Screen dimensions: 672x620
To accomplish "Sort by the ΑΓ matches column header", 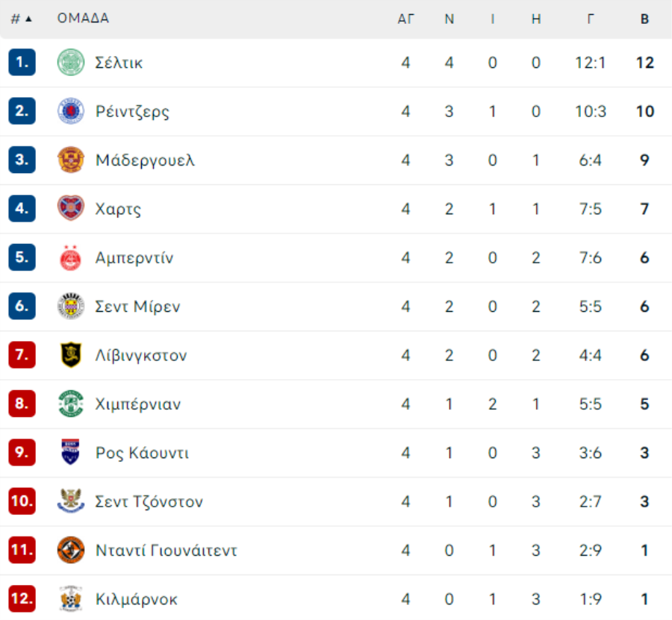I will coord(406,19).
